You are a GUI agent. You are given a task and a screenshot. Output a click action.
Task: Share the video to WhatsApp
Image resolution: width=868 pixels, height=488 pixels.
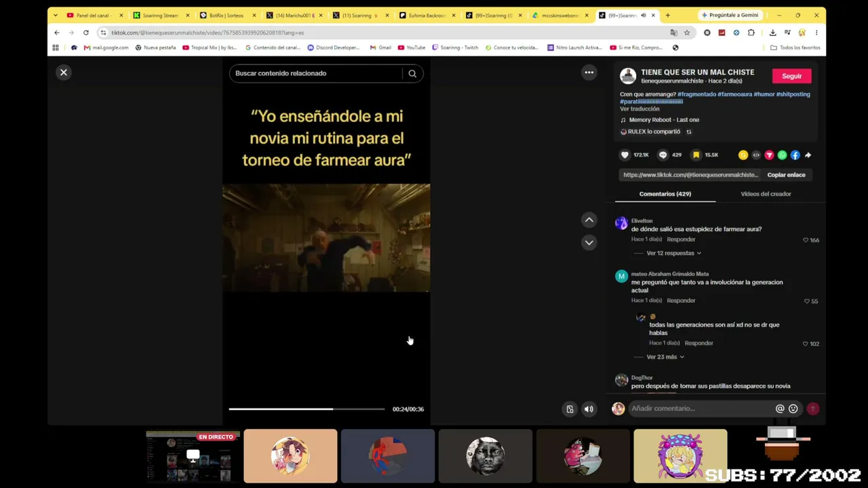click(782, 155)
